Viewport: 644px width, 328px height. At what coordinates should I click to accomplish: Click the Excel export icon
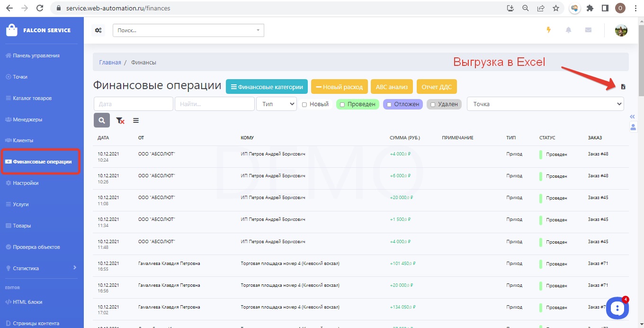(x=623, y=86)
